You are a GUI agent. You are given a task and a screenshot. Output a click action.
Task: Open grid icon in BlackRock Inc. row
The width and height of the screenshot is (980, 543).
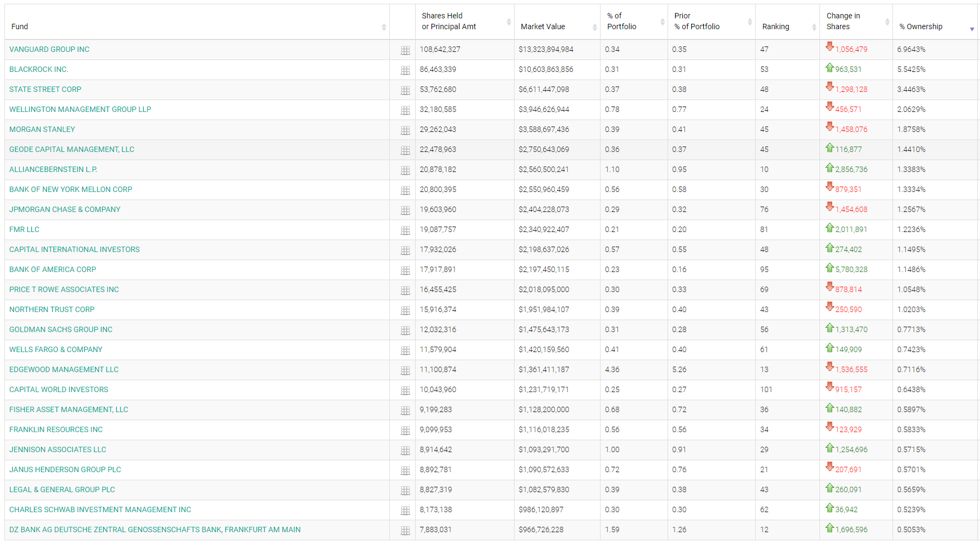[405, 70]
